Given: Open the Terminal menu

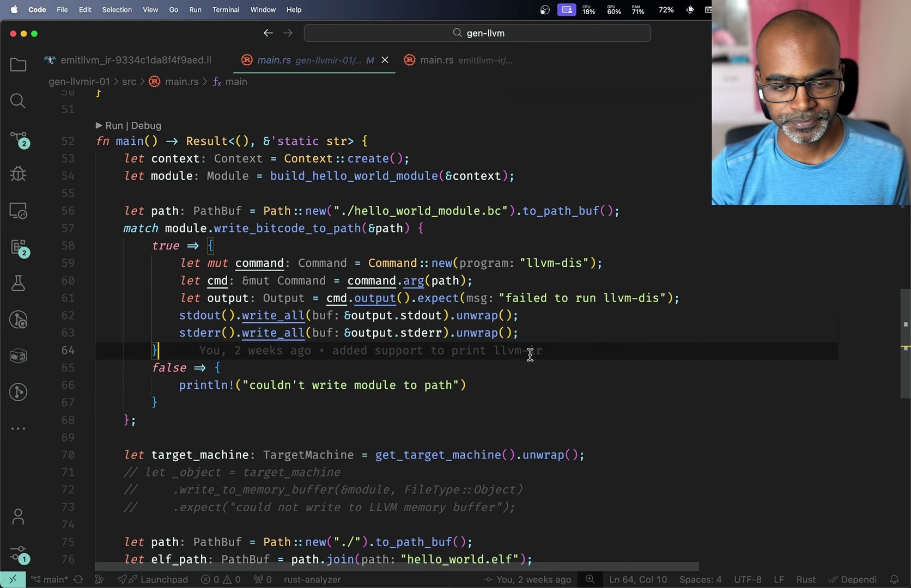Looking at the screenshot, I should tap(226, 10).
